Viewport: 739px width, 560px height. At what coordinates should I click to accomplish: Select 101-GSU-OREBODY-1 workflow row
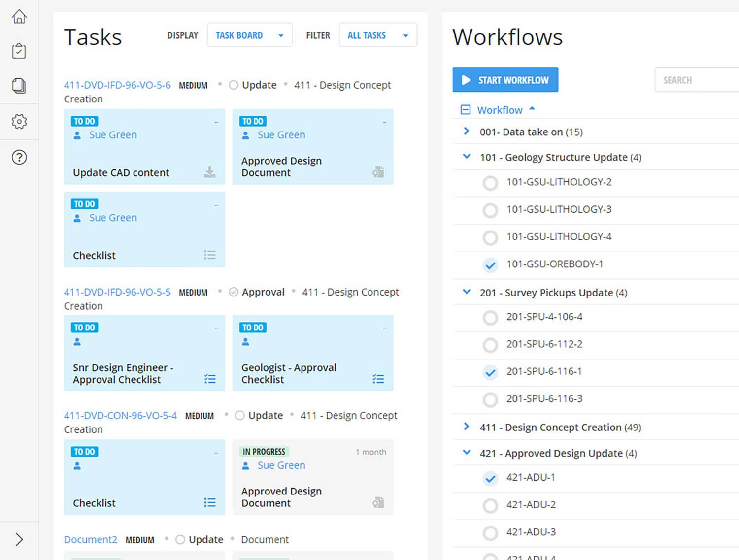(596, 265)
